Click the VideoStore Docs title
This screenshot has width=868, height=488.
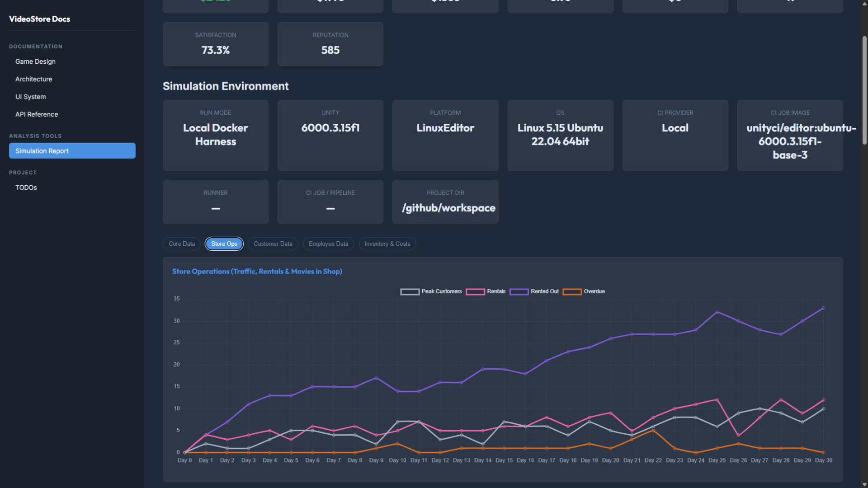(x=39, y=19)
